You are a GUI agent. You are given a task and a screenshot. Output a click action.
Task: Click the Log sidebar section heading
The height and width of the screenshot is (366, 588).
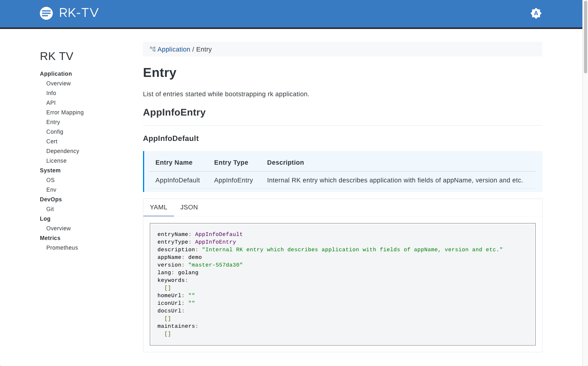[45, 219]
